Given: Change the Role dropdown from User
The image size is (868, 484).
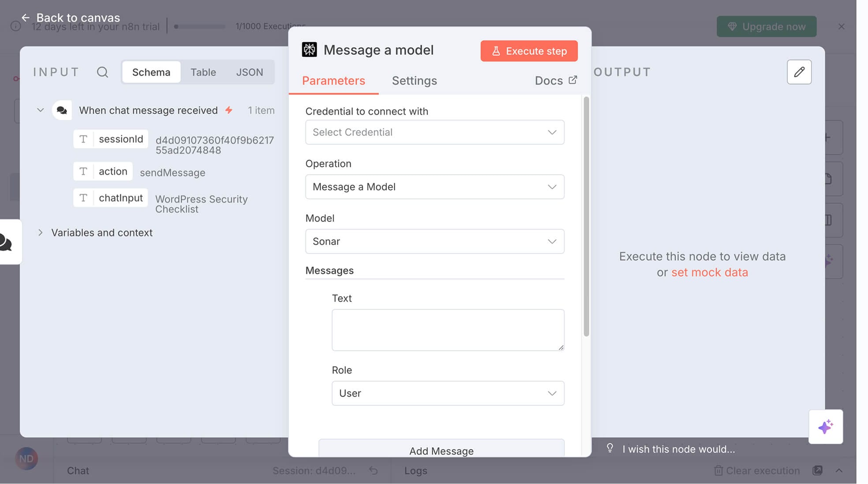Looking at the screenshot, I should pyautogui.click(x=447, y=393).
